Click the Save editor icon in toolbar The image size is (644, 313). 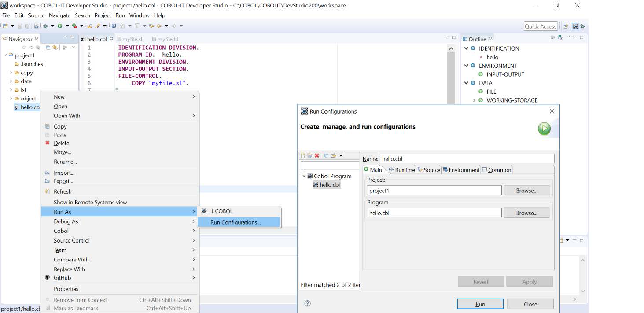coord(20,26)
